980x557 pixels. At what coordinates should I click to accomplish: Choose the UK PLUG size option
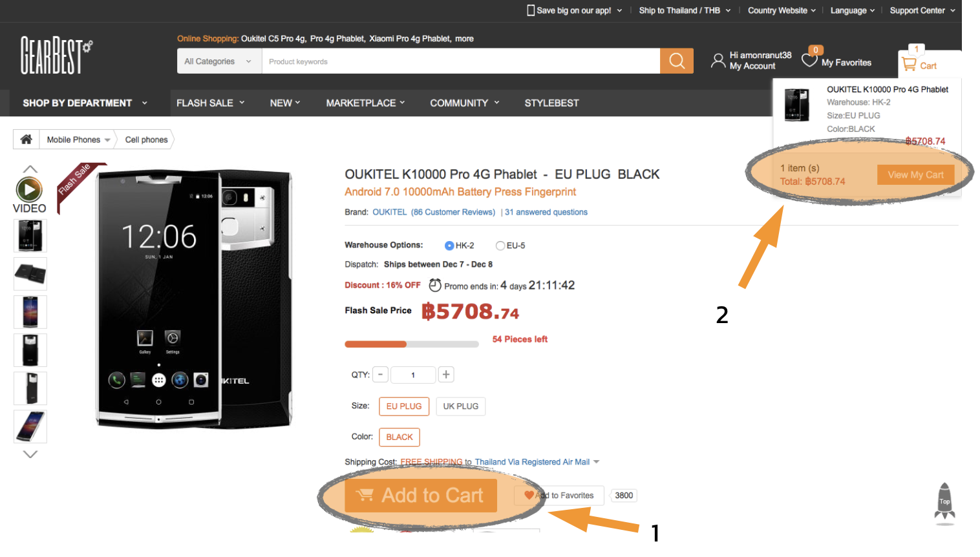click(x=461, y=406)
